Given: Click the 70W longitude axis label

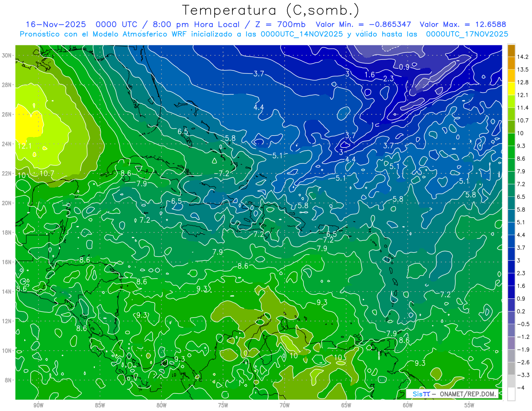Looking at the screenshot, I should click(x=285, y=405).
